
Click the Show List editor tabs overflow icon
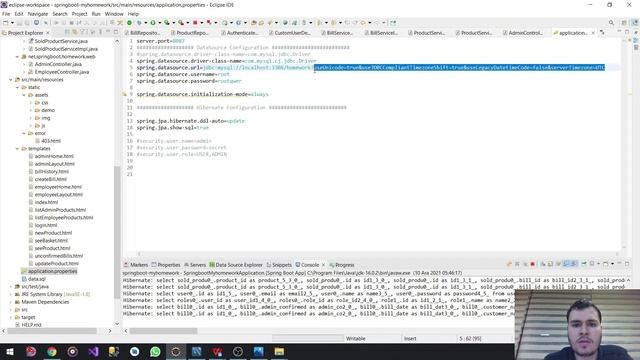point(602,32)
